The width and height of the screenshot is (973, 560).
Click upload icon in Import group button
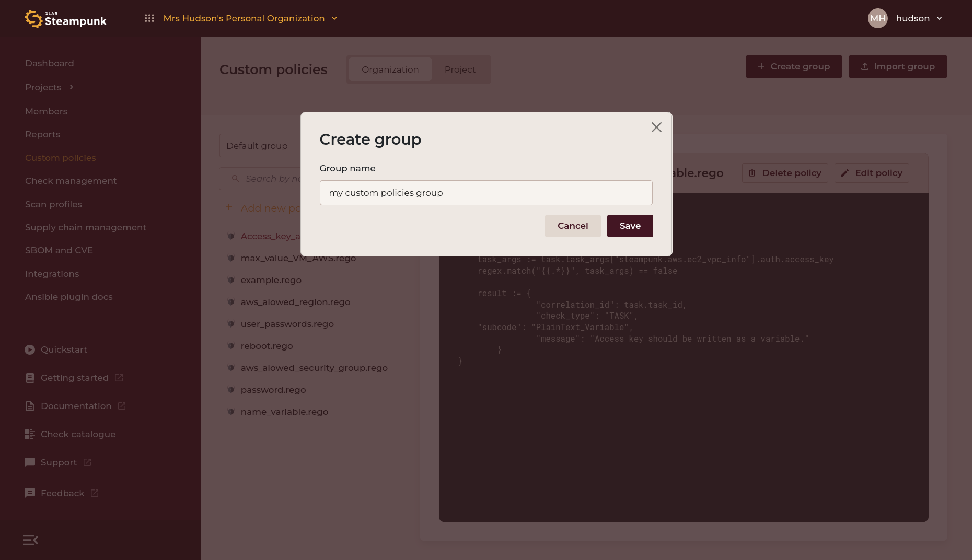(865, 66)
